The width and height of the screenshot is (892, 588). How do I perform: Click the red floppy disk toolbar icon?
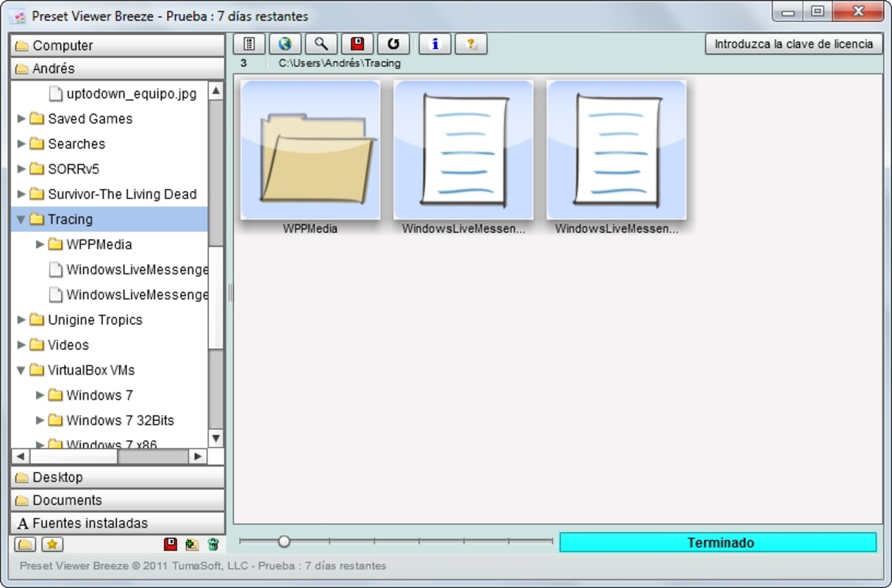pos(357,44)
